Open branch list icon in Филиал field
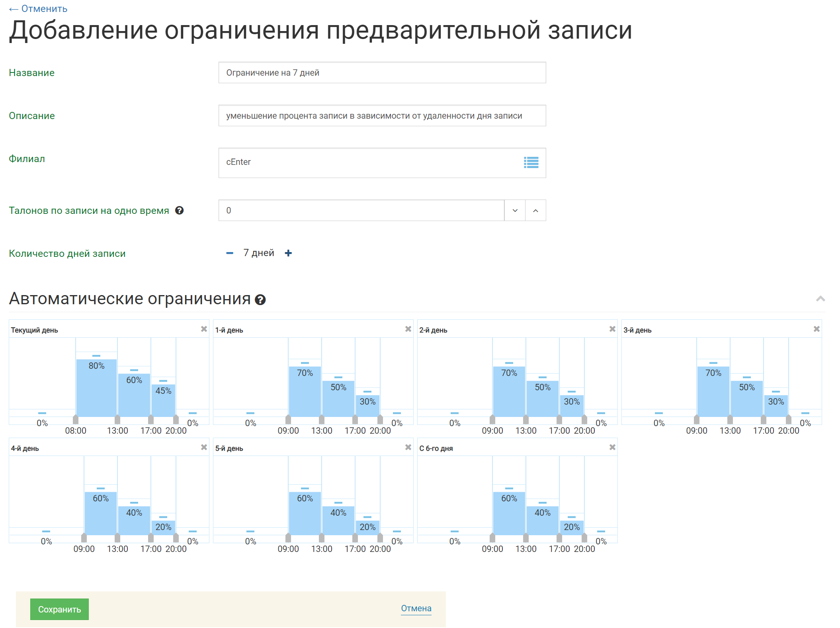 pyautogui.click(x=531, y=162)
